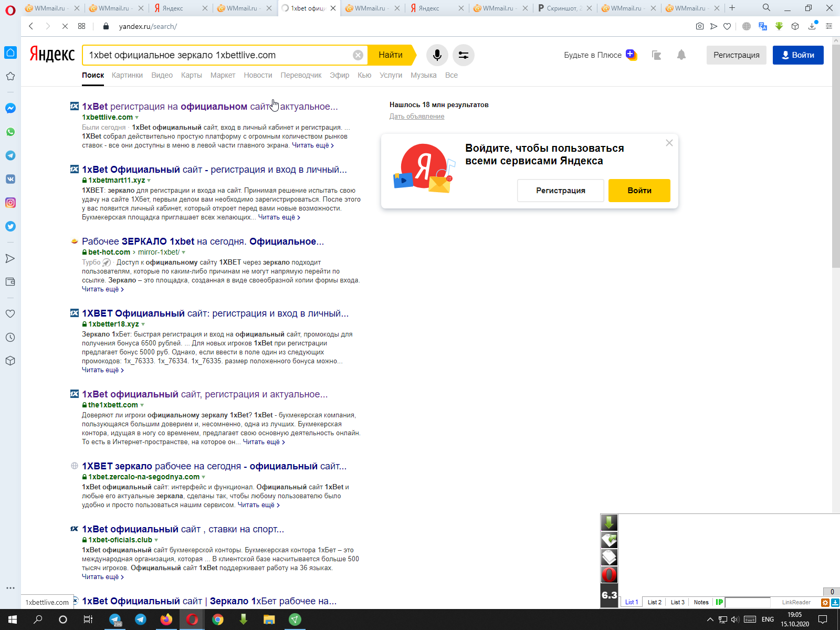Open Windows Start menu
Image resolution: width=840 pixels, height=630 pixels.
click(x=13, y=619)
